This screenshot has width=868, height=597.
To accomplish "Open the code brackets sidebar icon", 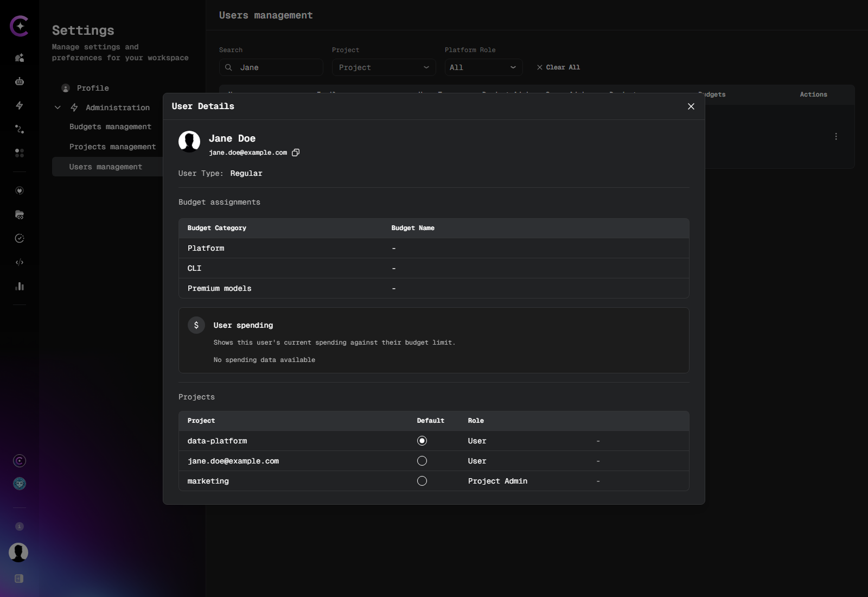I will 20,262.
